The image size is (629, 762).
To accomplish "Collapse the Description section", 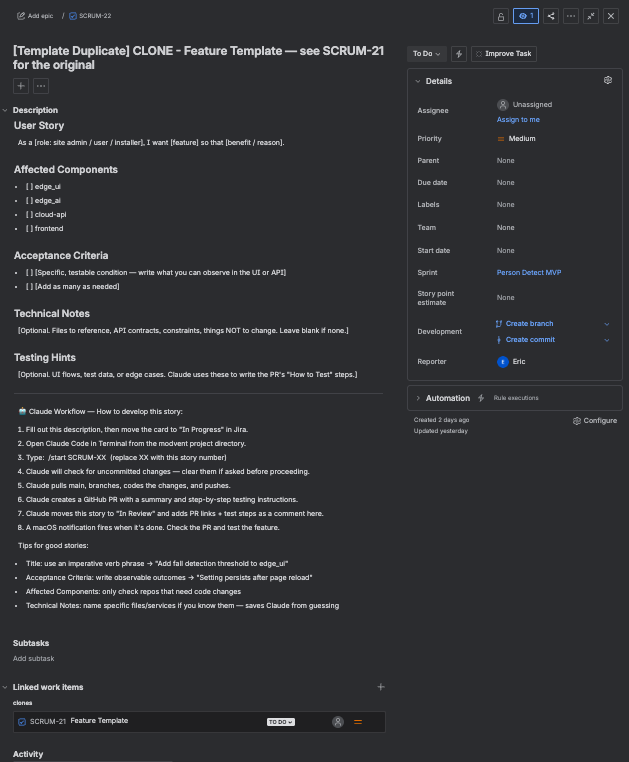I will pyautogui.click(x=5, y=110).
